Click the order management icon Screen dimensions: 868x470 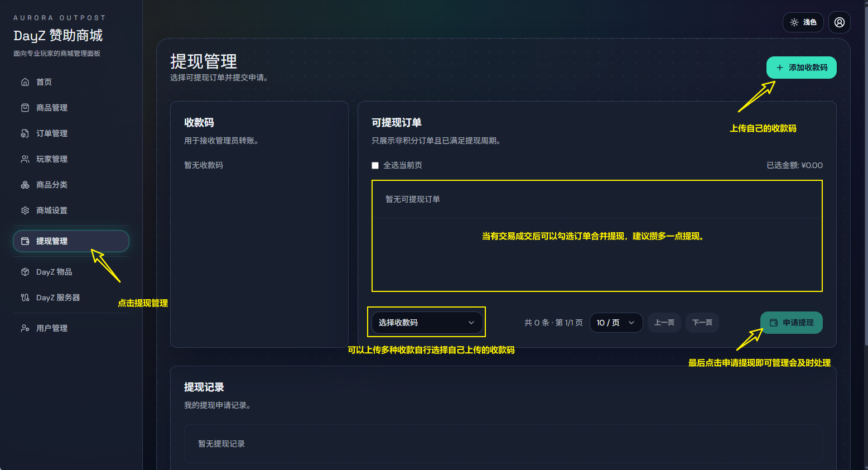[25, 133]
